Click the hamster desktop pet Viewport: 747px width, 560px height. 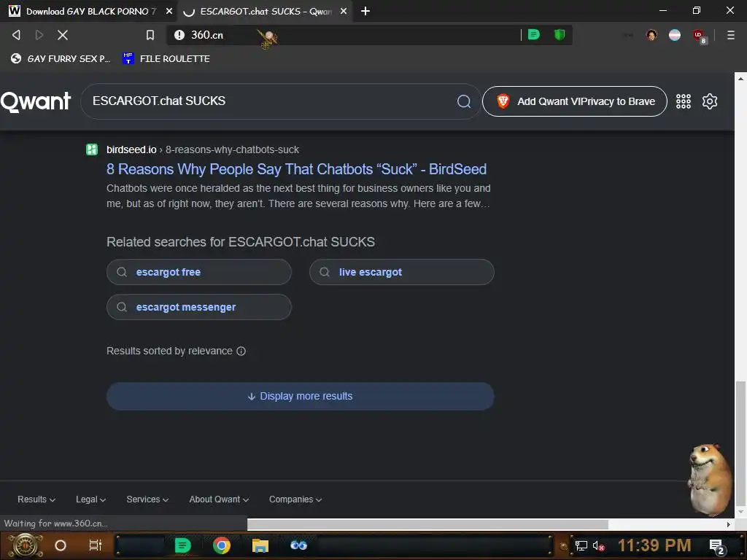[709, 479]
